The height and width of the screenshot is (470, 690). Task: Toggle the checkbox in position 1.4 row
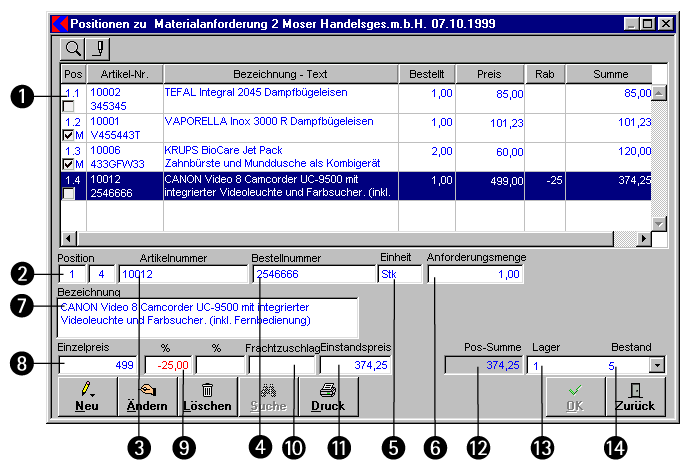tap(68, 193)
